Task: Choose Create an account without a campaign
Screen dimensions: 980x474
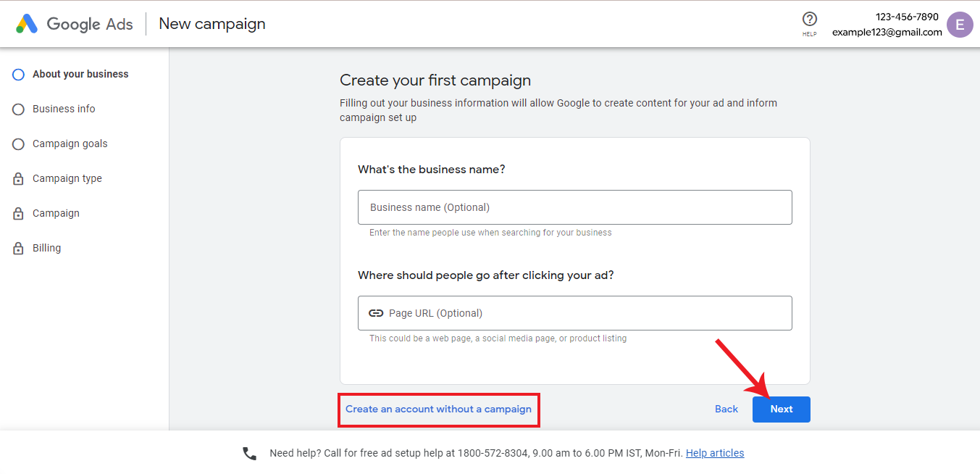Action: (438, 409)
